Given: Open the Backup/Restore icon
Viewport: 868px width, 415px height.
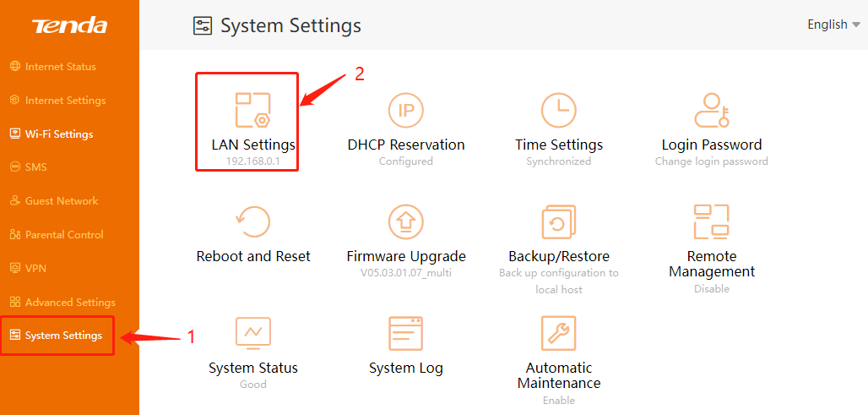Looking at the screenshot, I should point(558,222).
